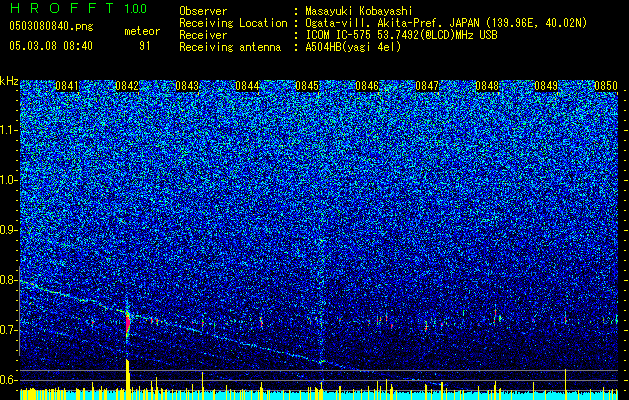Click the 0848 time marker
The image size is (629, 400).
487,86
